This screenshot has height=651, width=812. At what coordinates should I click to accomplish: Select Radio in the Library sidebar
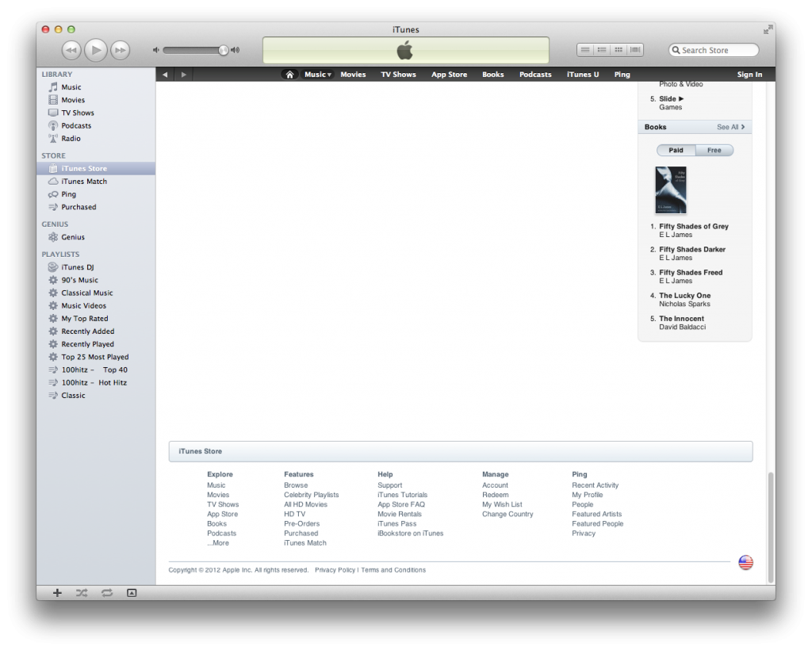click(x=96, y=138)
